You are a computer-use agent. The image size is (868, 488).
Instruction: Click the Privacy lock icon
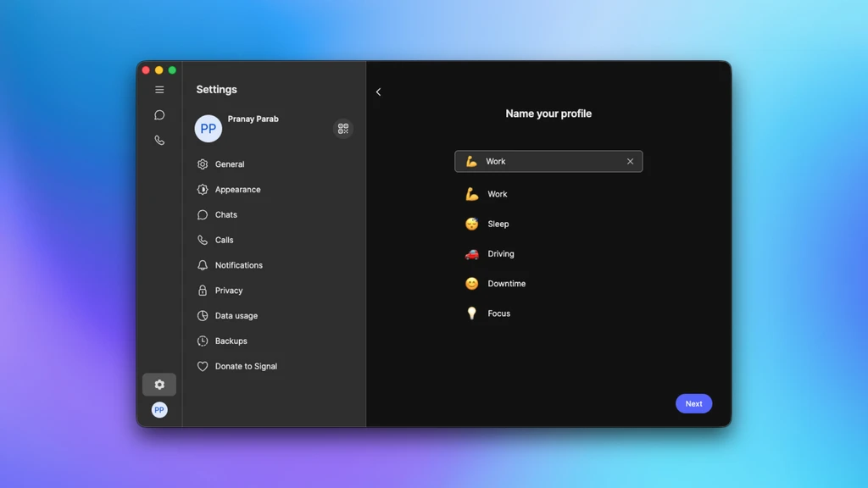click(203, 291)
